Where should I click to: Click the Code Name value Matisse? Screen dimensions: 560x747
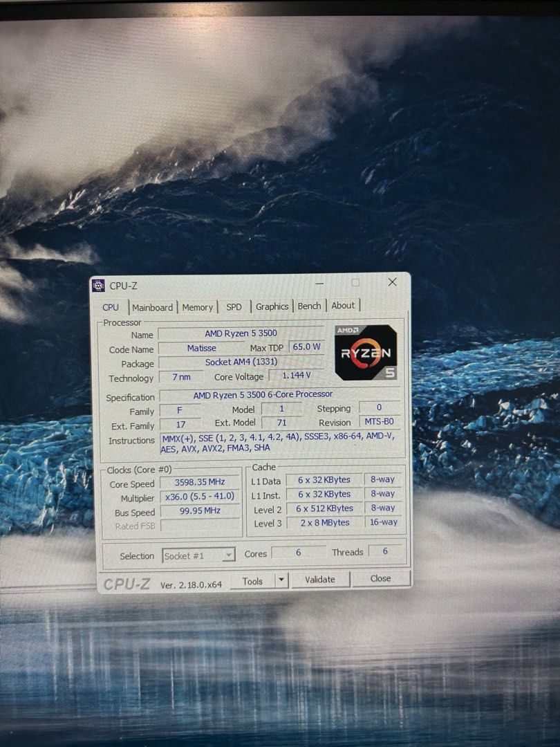tap(201, 348)
